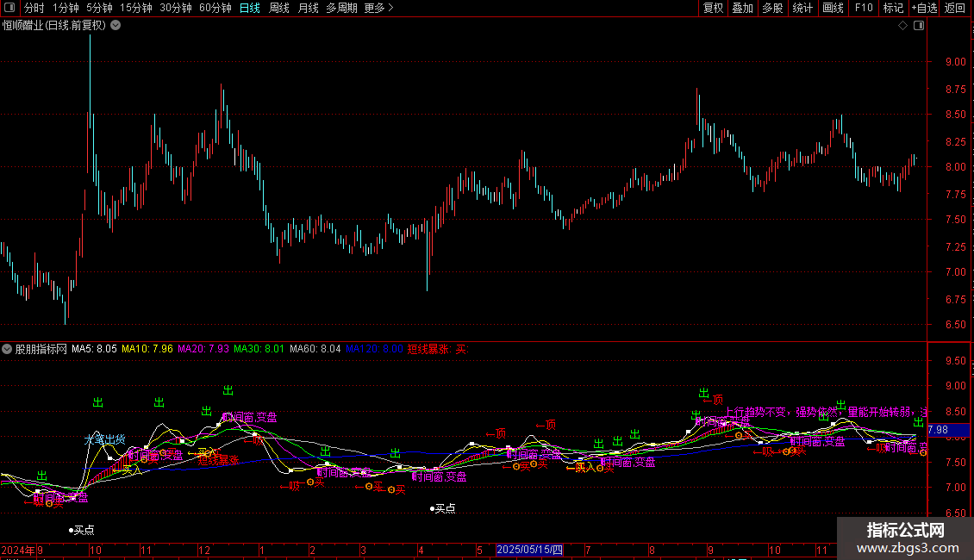Open the 恒顺醋业 chart settings dropdown
The height and width of the screenshot is (560, 974).
[x=116, y=26]
